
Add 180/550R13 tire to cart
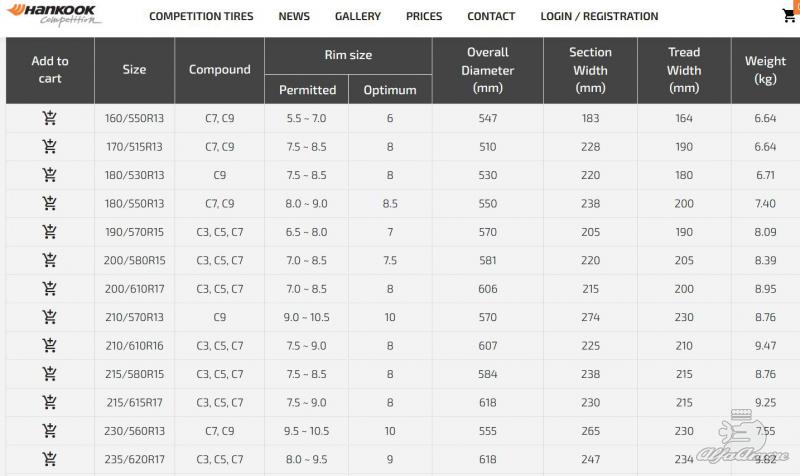49,203
